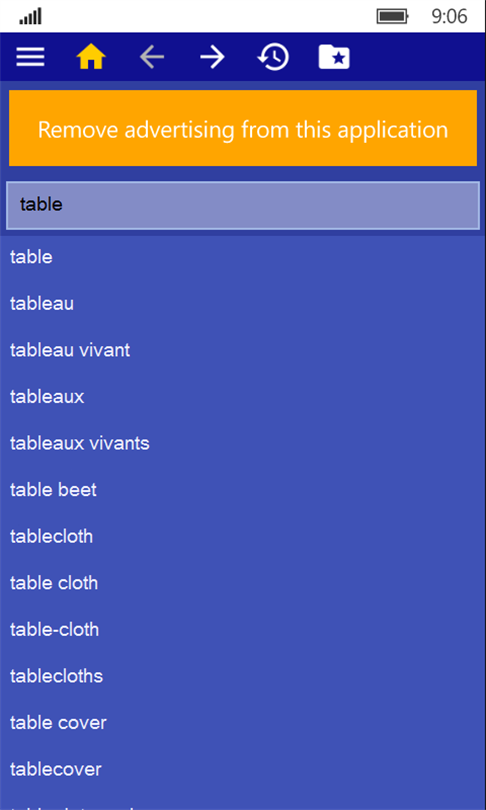This screenshot has width=486, height=810.
Task: Check the battery status icon
Action: tap(393, 17)
